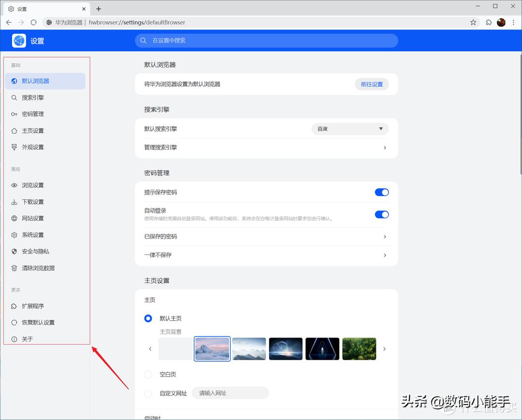This screenshot has height=420, width=522.
Task: Open the browser's three-dot menu
Action: click(x=514, y=22)
